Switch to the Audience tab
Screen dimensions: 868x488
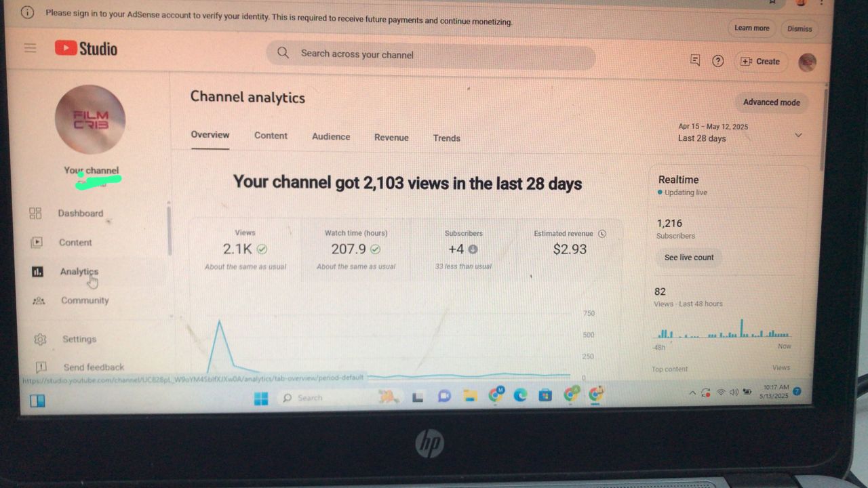331,136
